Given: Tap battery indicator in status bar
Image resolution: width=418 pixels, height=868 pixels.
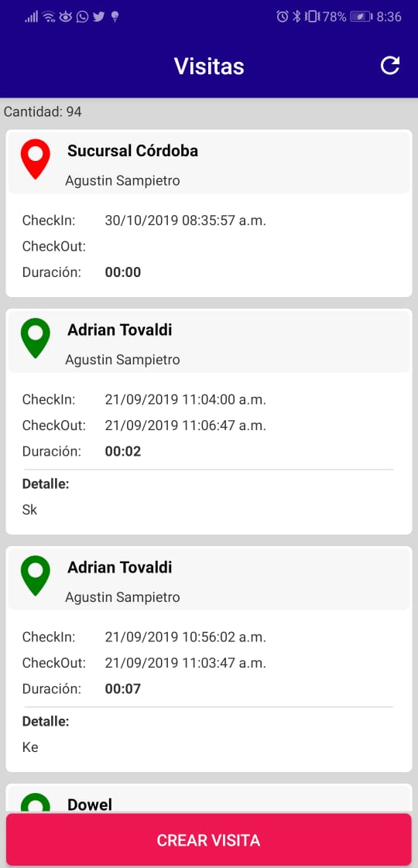Looking at the screenshot, I should pyautogui.click(x=361, y=16).
